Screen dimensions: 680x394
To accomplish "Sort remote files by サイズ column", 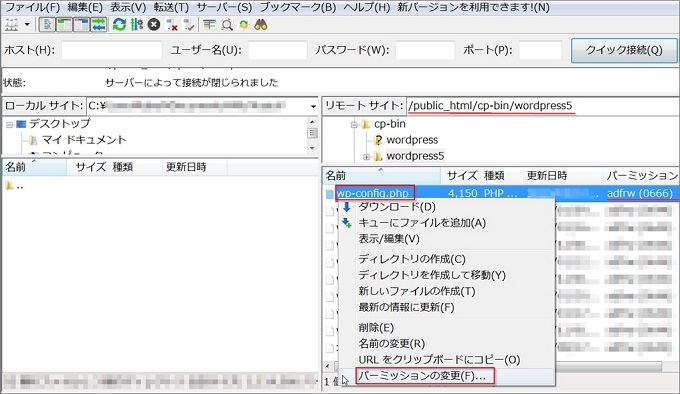I will coord(461,176).
